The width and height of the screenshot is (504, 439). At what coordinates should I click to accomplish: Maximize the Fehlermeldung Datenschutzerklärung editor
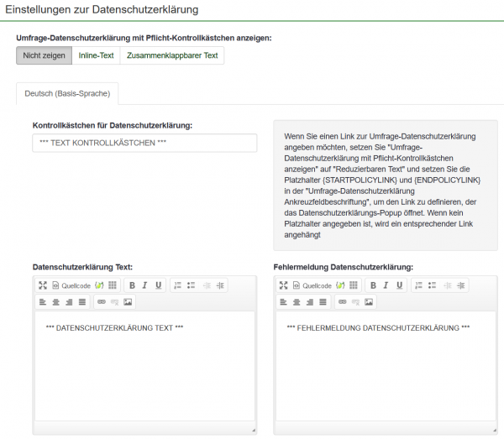tap(284, 285)
